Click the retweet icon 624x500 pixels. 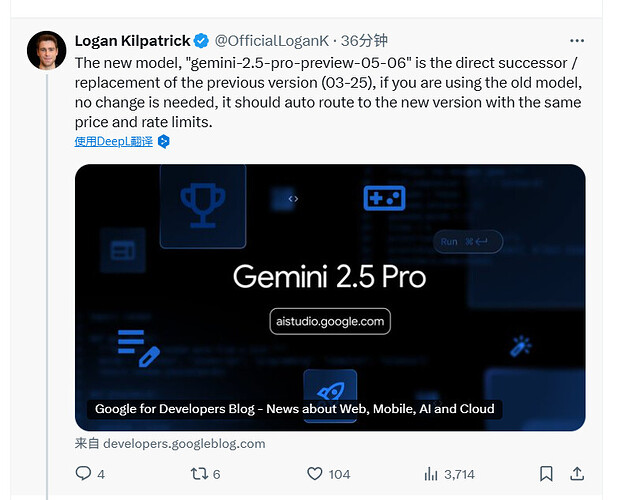pyautogui.click(x=199, y=474)
